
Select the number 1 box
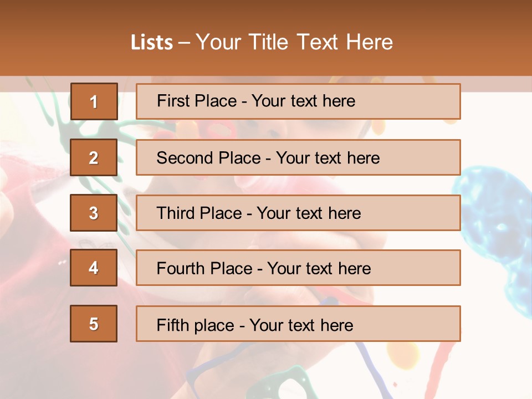[94, 101]
